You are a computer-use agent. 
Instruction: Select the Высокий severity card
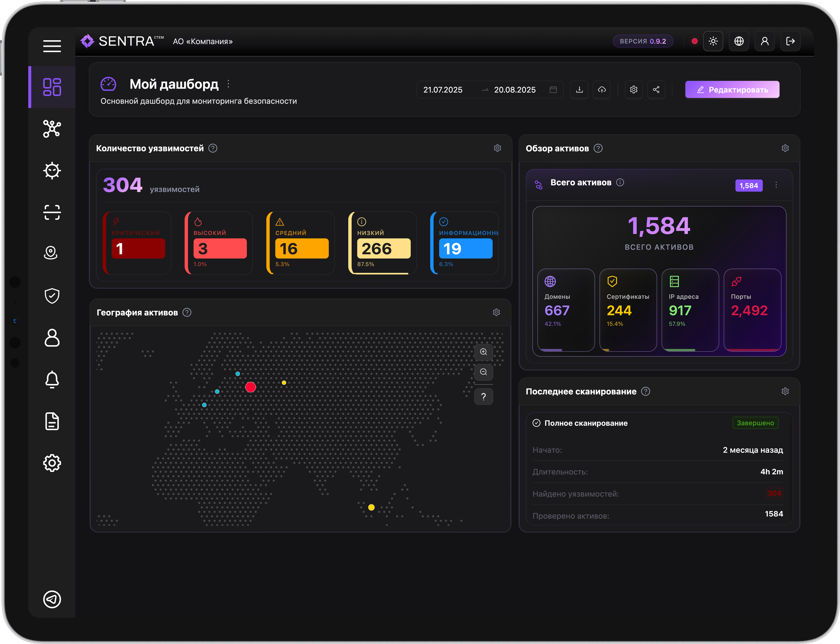[219, 243]
